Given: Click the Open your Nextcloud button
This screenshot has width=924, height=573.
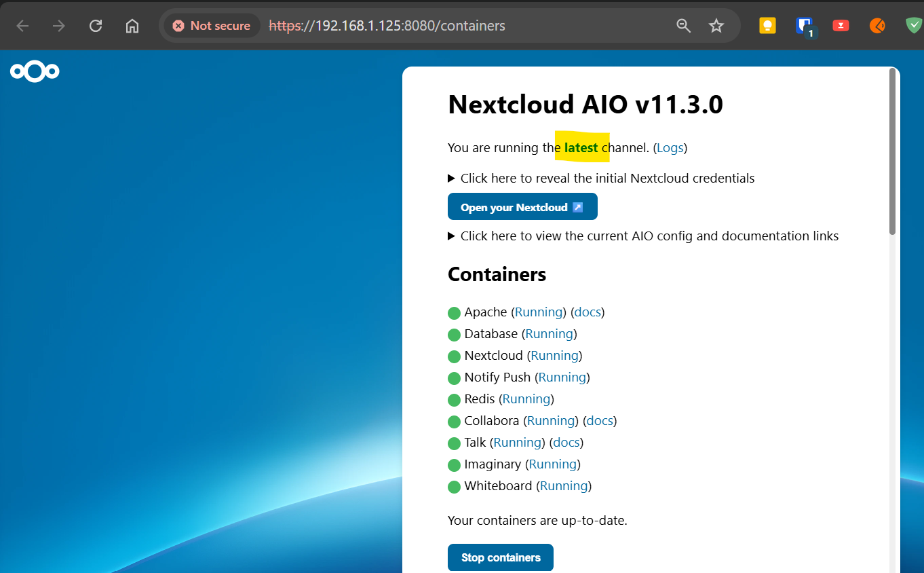Looking at the screenshot, I should 522,206.
